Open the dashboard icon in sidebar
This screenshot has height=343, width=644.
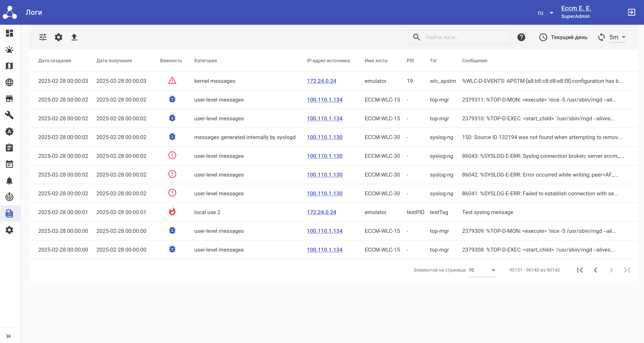tap(9, 33)
